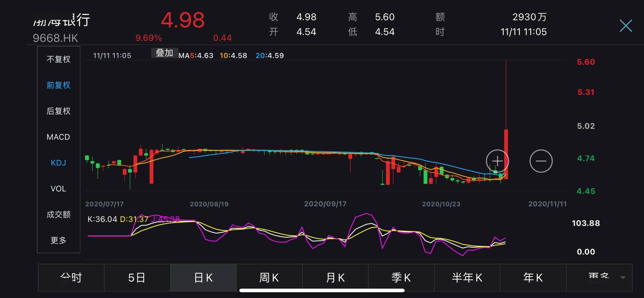644x298 pixels.
Task: Open the 5日 chart tab
Action: tap(137, 277)
